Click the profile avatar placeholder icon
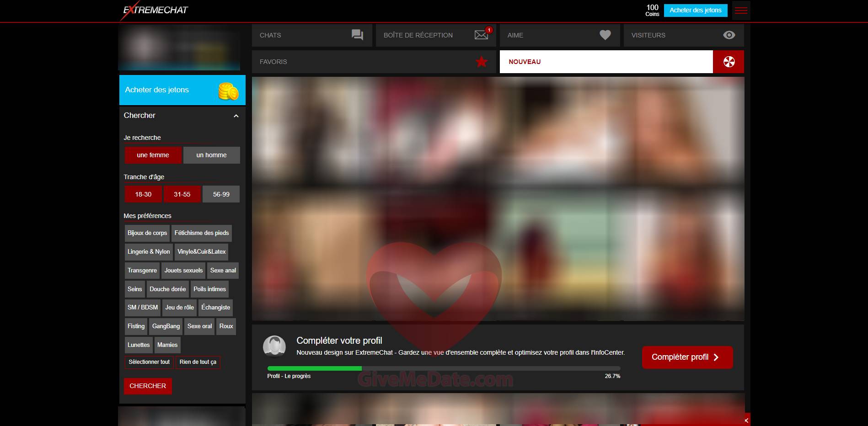868x426 pixels. coord(274,346)
